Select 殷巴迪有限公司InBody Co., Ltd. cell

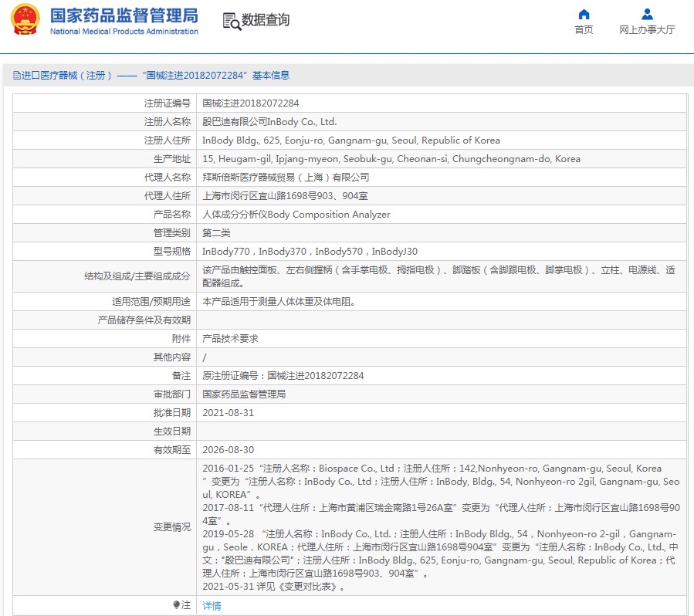coord(269,122)
